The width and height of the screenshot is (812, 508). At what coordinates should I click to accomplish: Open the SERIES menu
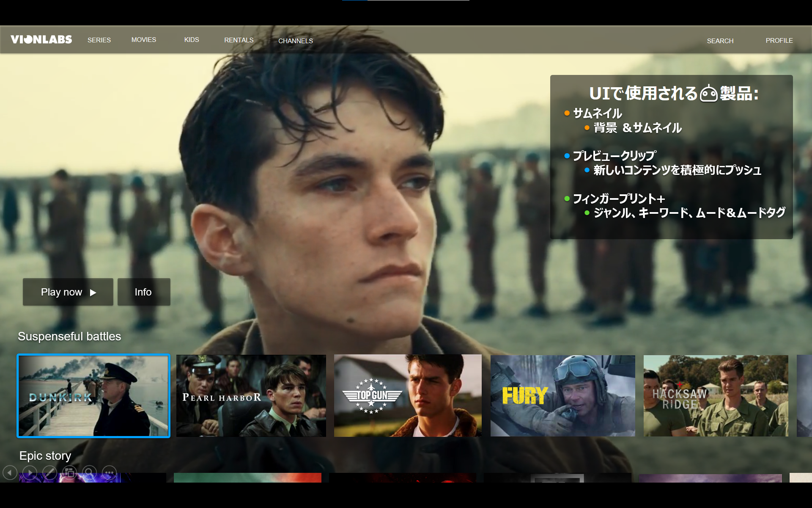coord(99,40)
